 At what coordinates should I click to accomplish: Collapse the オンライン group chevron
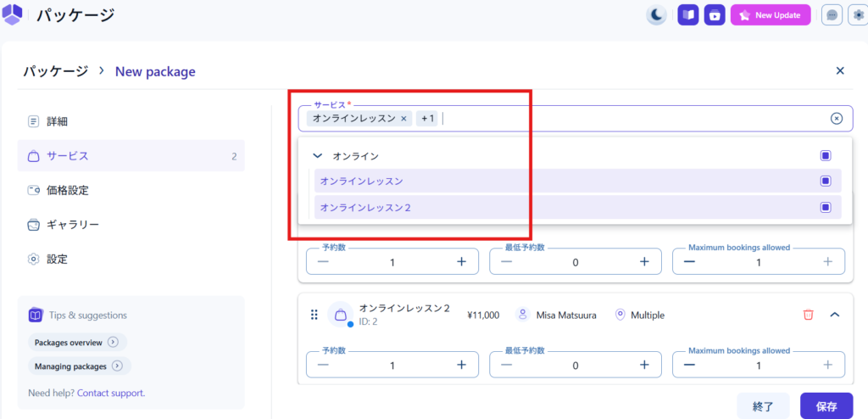click(x=317, y=156)
